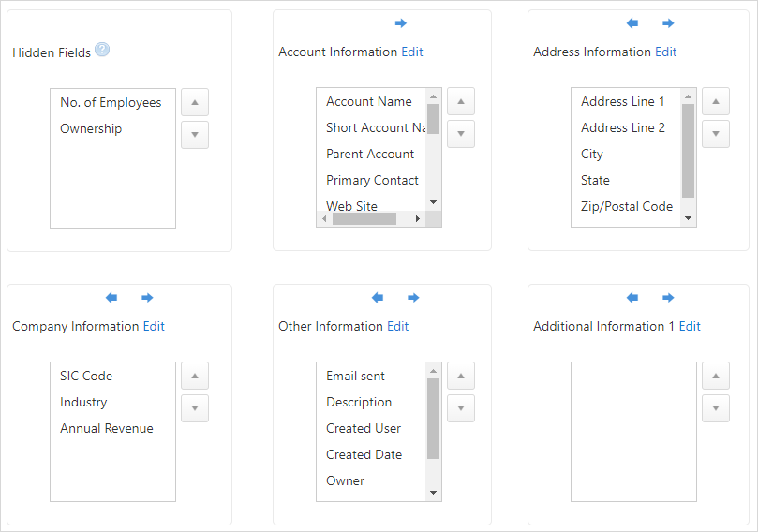Open Edit link for Account Information
Screen dimensions: 758x532
click(412, 52)
